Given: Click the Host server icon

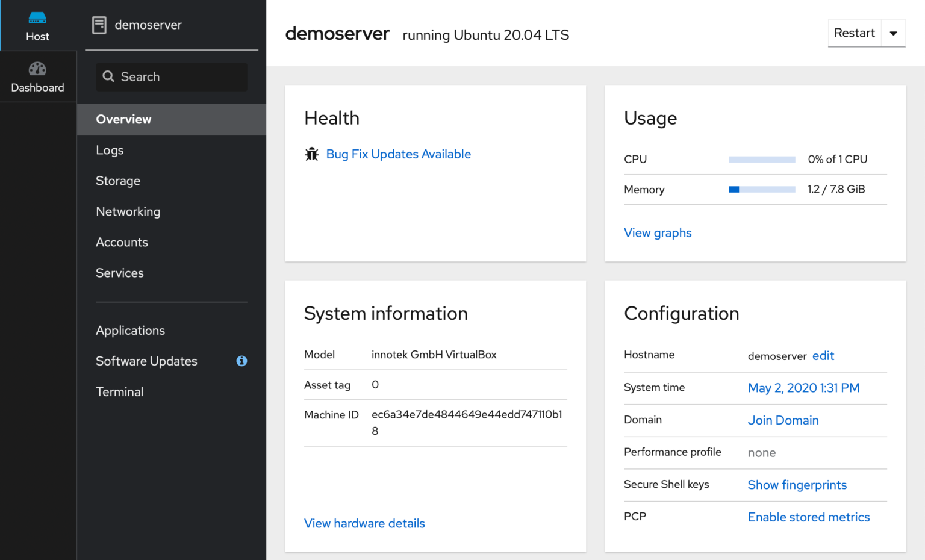Looking at the screenshot, I should [37, 18].
